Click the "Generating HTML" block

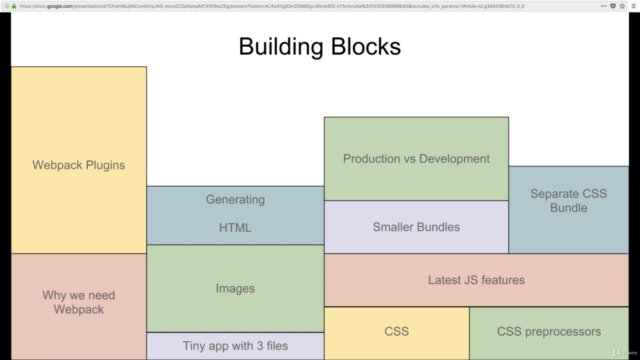(x=236, y=216)
